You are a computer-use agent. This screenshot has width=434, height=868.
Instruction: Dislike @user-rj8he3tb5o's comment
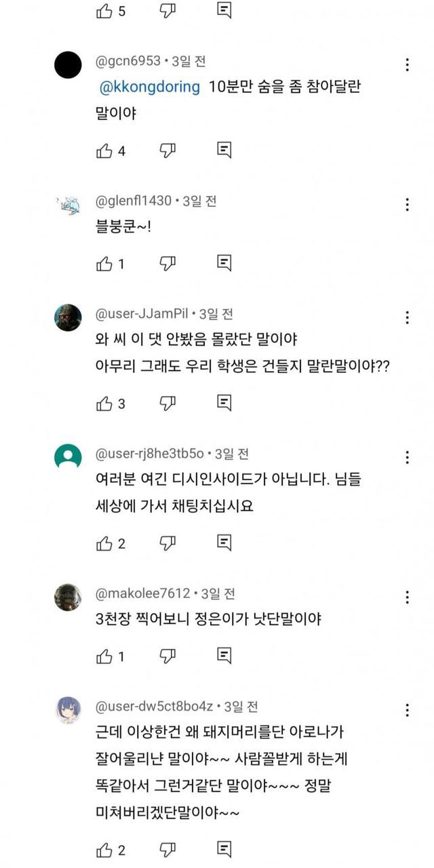pos(167,543)
